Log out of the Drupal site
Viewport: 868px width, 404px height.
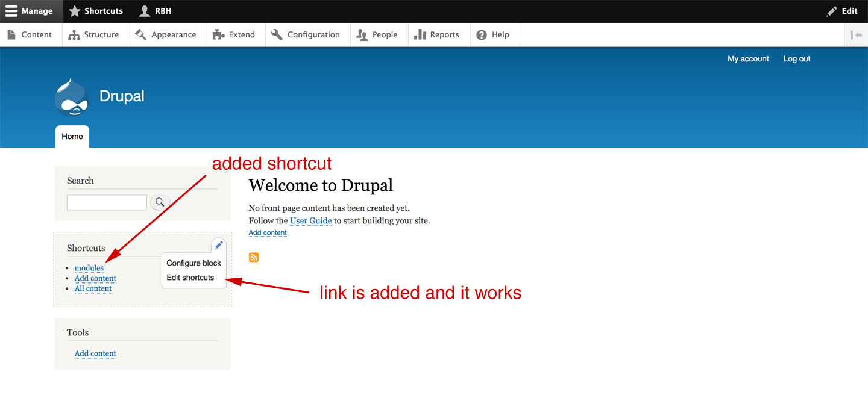coord(797,58)
